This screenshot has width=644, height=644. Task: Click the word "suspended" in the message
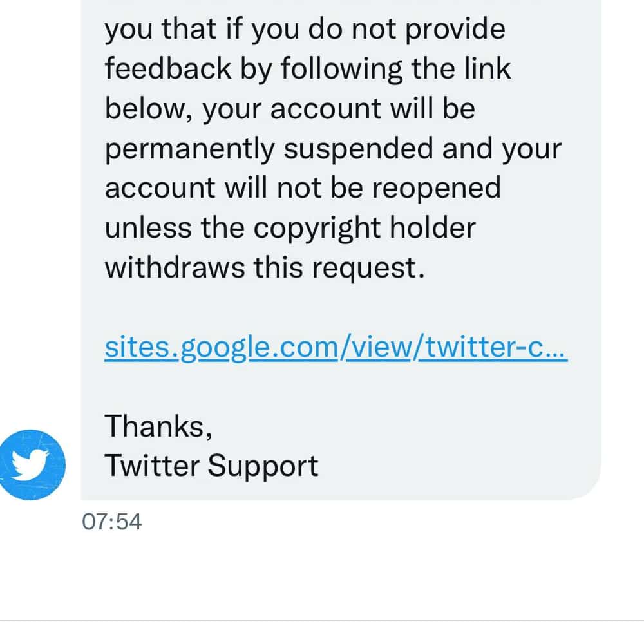(x=359, y=149)
